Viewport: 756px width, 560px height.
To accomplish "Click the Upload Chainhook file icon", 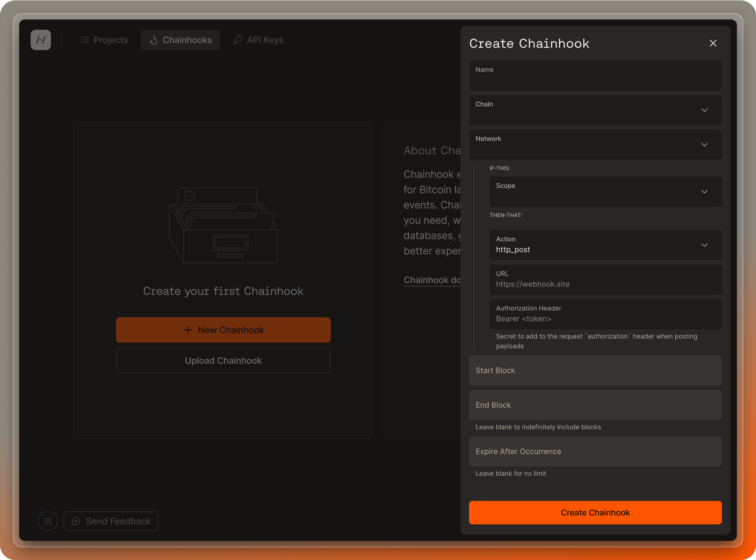I will [x=223, y=360].
